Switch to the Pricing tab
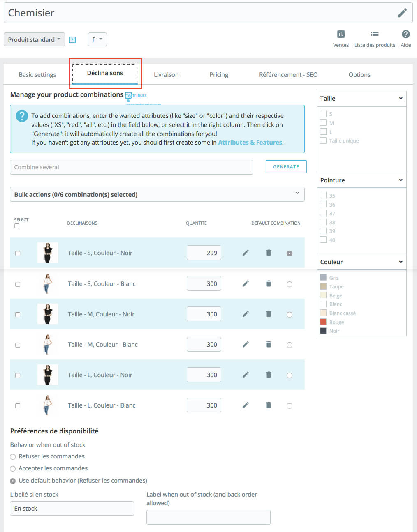 tap(219, 75)
